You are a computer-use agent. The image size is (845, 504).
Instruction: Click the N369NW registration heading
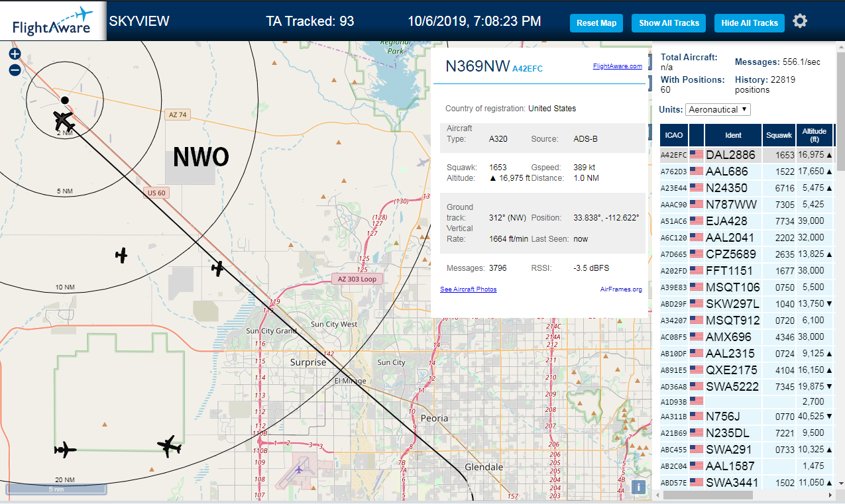click(x=478, y=66)
